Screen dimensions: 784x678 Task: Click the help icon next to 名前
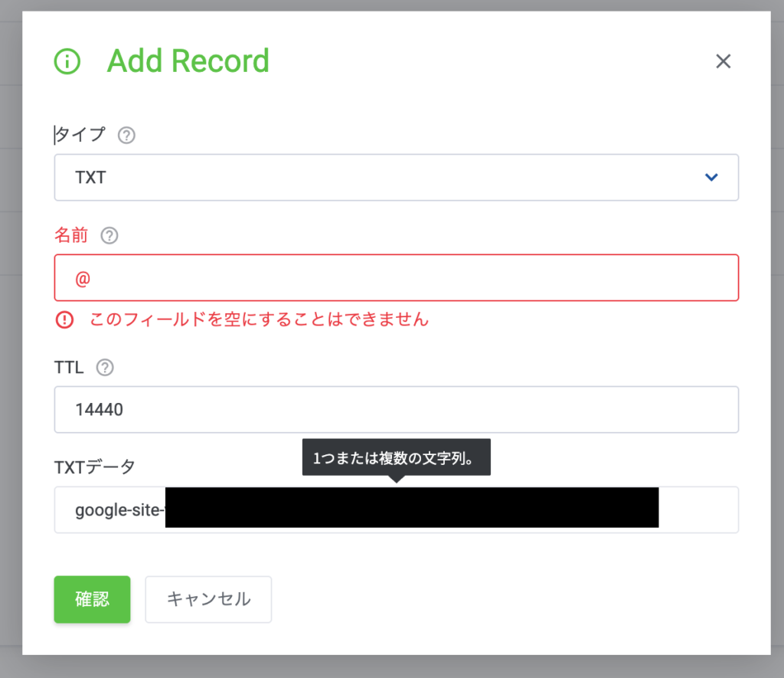109,236
